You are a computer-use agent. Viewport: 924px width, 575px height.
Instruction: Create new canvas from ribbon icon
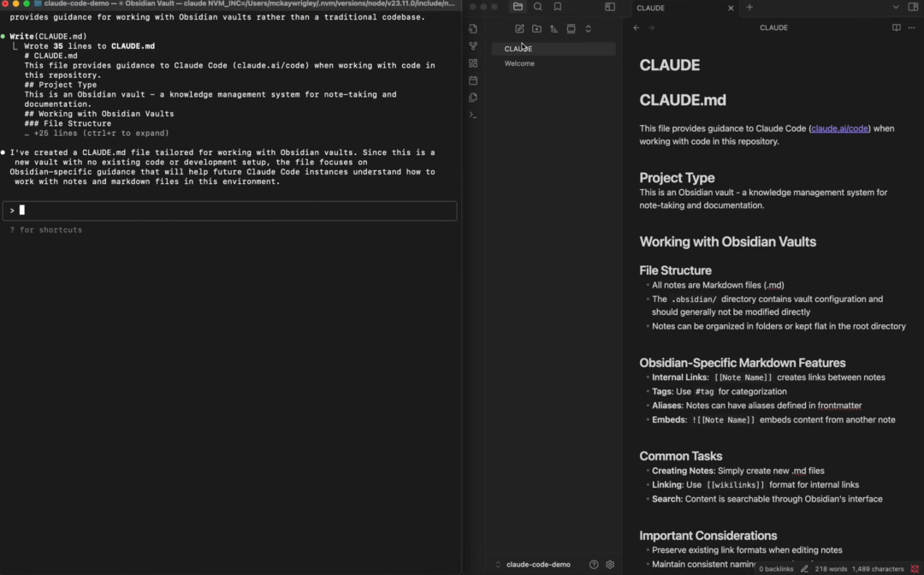click(473, 63)
